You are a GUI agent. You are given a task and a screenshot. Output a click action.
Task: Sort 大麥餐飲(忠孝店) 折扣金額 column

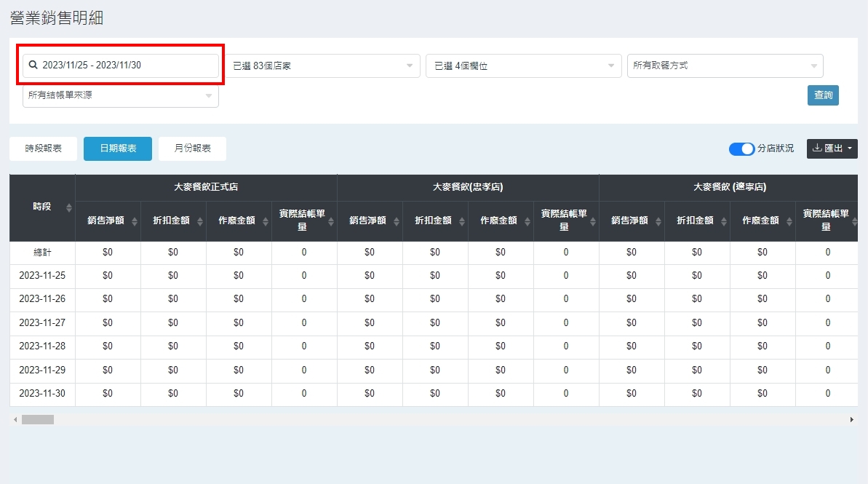point(461,221)
